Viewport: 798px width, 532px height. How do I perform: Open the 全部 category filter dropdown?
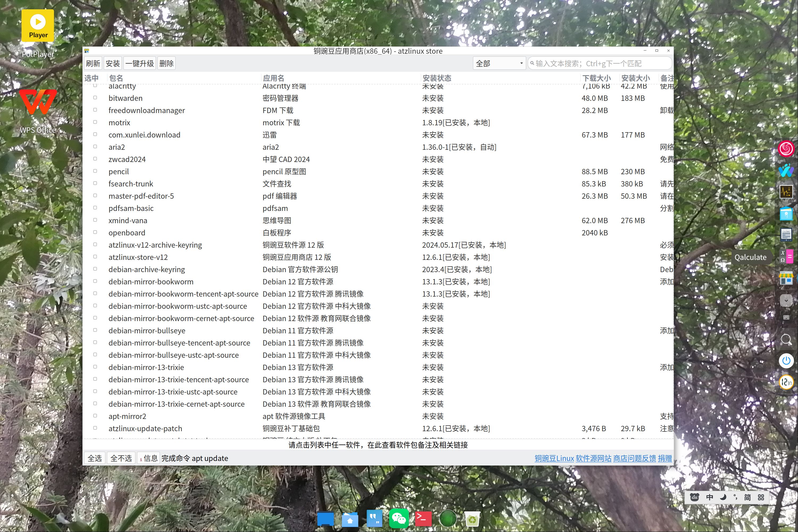(x=499, y=64)
